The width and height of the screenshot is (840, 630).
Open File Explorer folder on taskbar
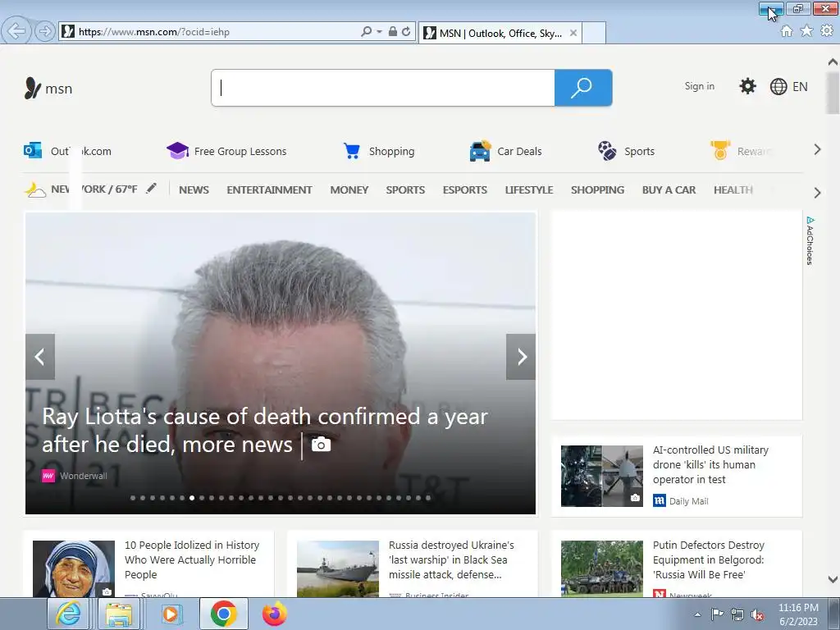coord(119,614)
